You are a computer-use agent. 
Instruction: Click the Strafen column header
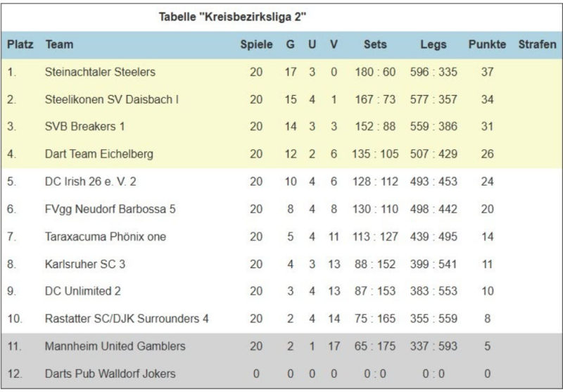point(537,44)
